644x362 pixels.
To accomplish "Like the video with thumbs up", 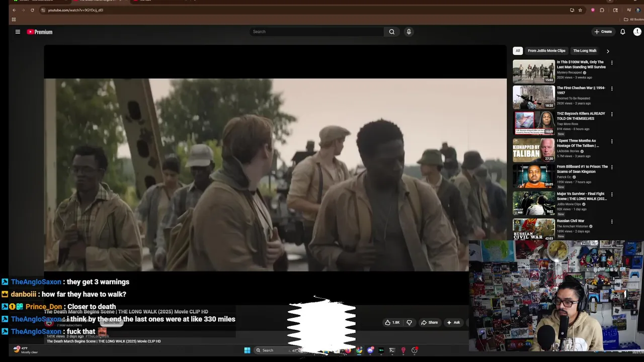I will point(392,322).
